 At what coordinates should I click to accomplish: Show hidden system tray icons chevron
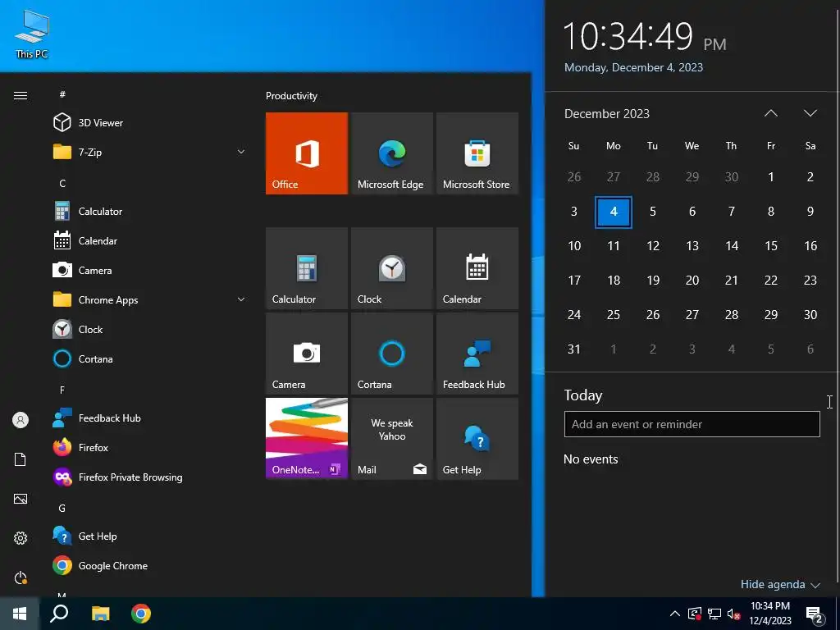675,614
